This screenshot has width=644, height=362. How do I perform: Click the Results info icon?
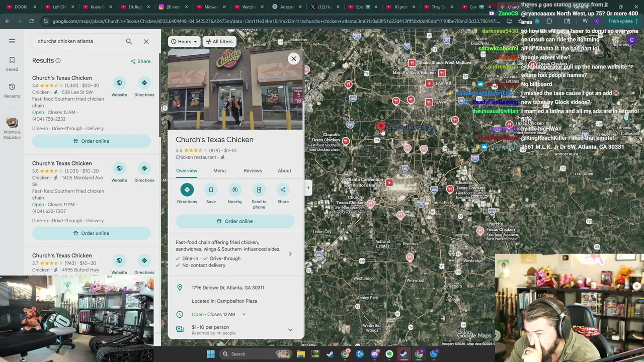(x=58, y=61)
